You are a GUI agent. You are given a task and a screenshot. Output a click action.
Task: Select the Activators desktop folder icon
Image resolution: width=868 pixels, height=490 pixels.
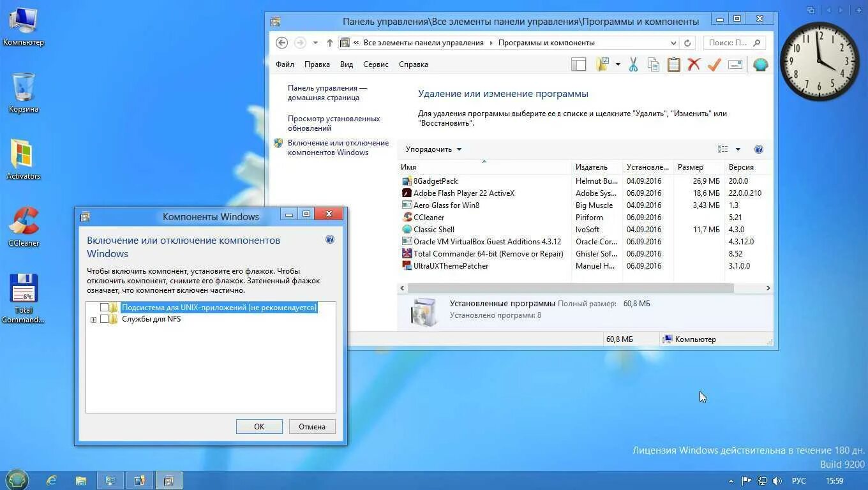(24, 160)
